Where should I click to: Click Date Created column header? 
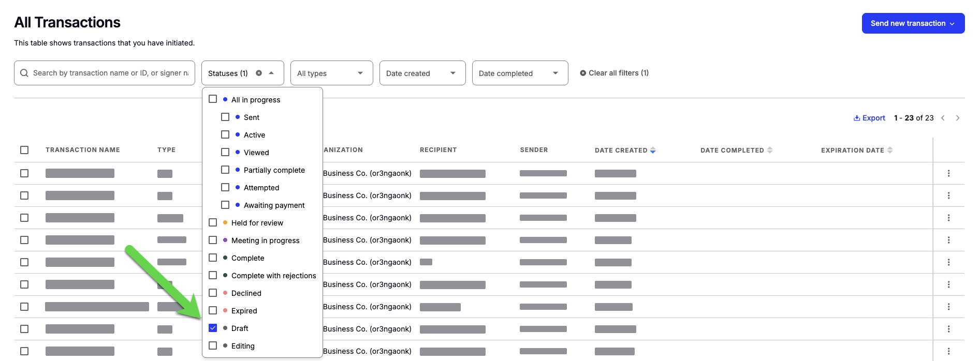coord(621,150)
